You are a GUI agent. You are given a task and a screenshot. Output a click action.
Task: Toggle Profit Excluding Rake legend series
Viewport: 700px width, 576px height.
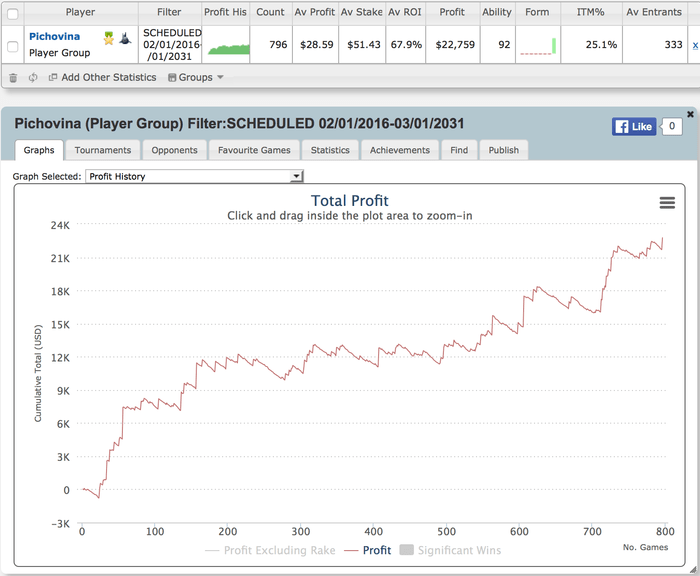270,550
